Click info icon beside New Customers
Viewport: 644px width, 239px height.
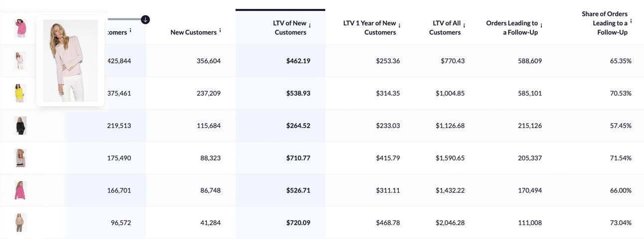coord(220,30)
